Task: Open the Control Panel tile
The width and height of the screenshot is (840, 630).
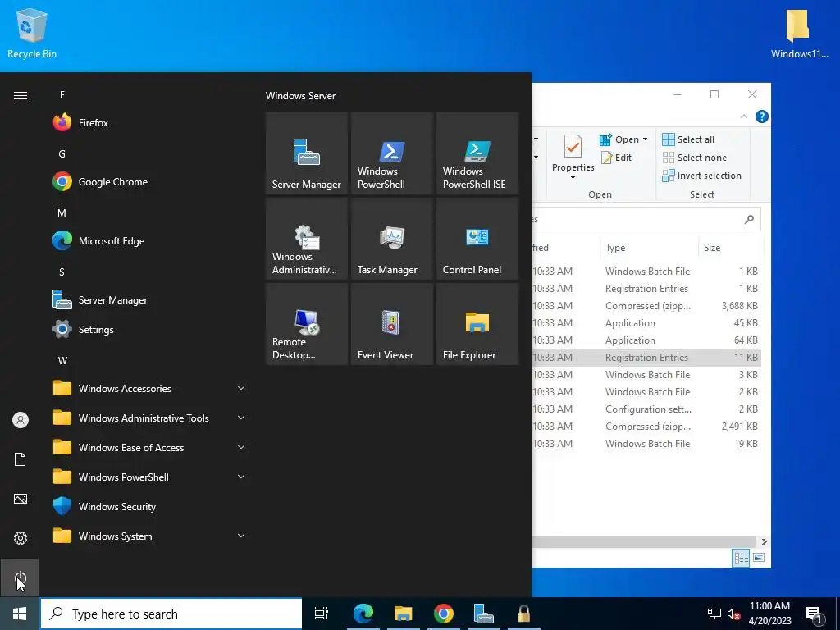Action: [477, 239]
